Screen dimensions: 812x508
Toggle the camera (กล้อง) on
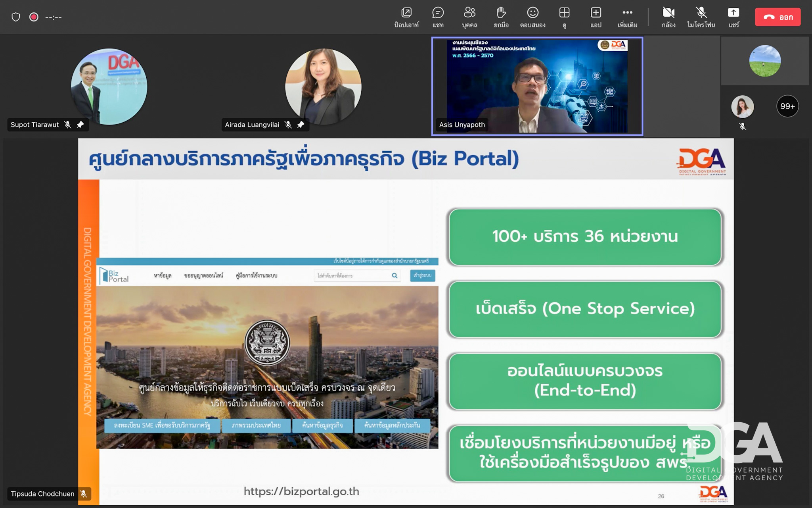pyautogui.click(x=668, y=17)
